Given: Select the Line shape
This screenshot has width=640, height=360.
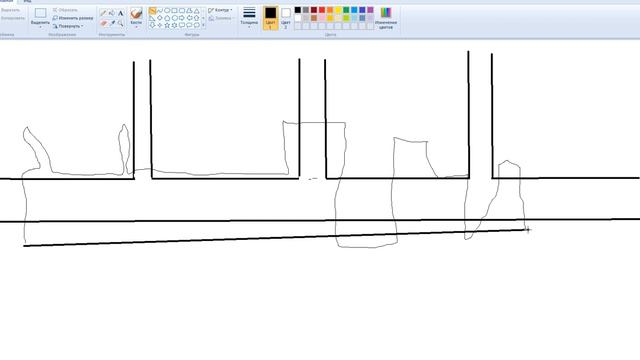Looking at the screenshot, I should (x=152, y=11).
